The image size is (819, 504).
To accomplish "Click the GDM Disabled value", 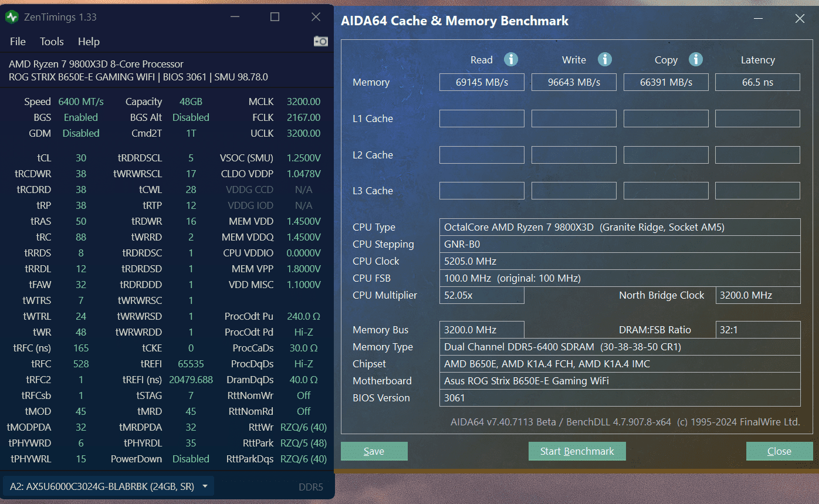I will click(81, 133).
